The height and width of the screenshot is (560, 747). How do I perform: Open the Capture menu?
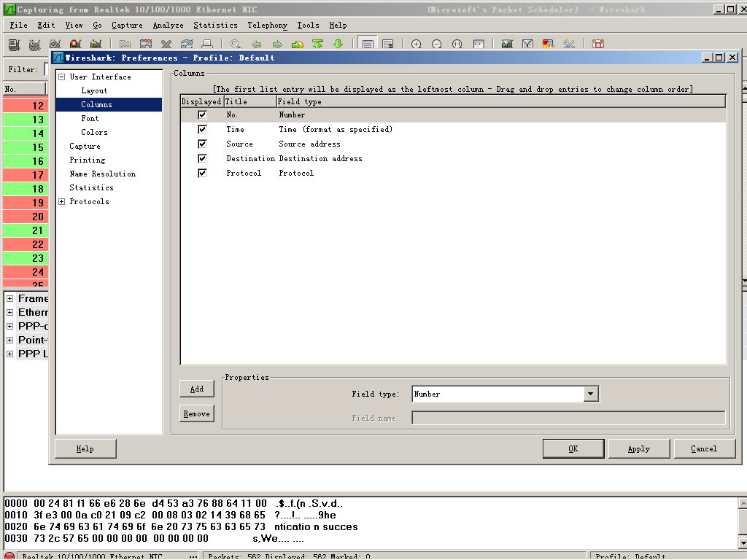pyautogui.click(x=127, y=26)
